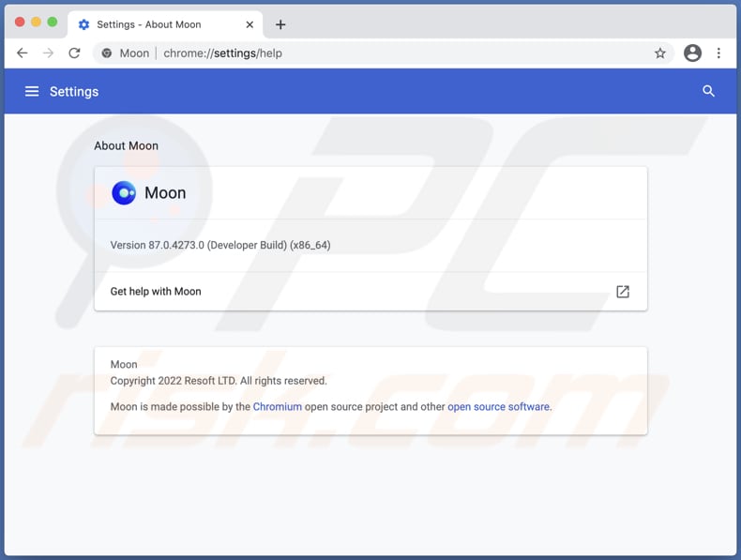
Task: Close the Settings - About Moon tab
Action: click(250, 24)
